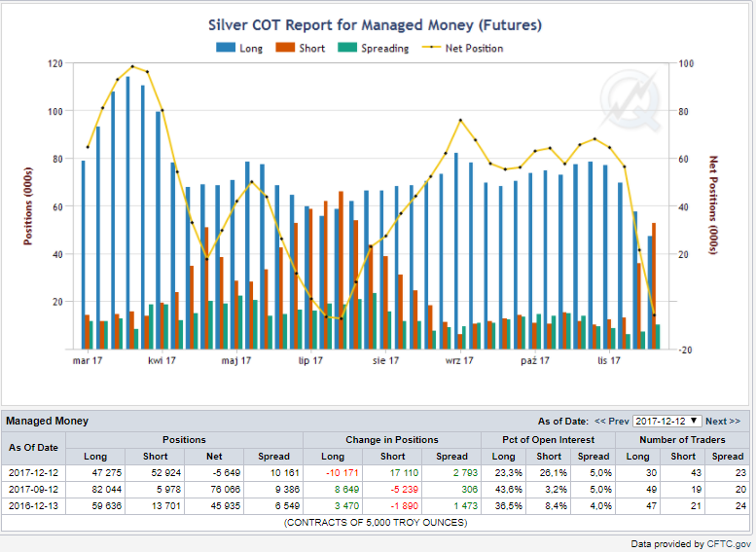Click short change value 17 110

(x=404, y=473)
